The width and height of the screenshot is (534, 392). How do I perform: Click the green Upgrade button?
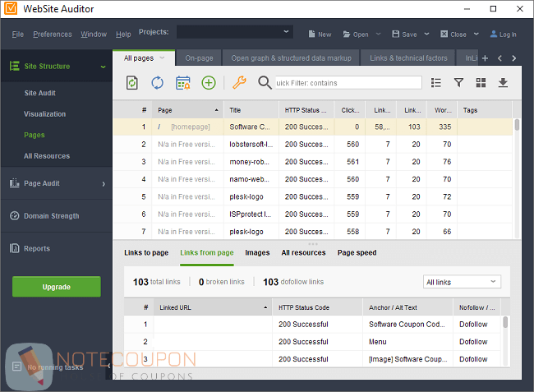[x=57, y=287]
